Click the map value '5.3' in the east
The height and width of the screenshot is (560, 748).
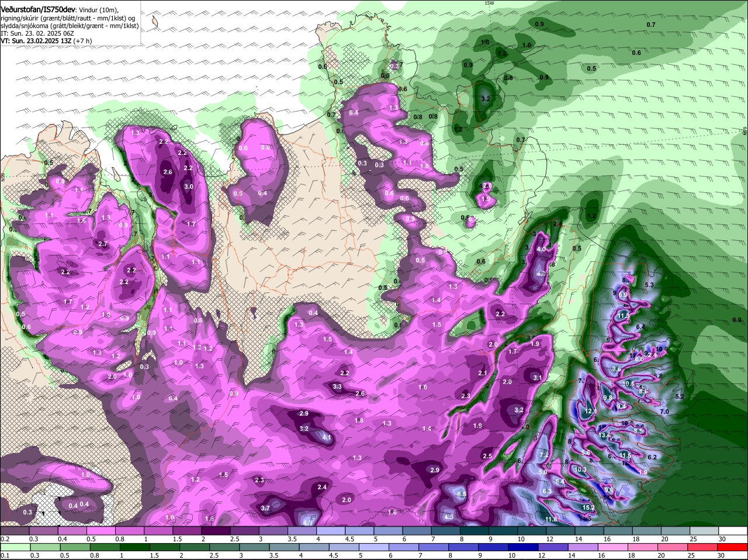[x=649, y=285]
